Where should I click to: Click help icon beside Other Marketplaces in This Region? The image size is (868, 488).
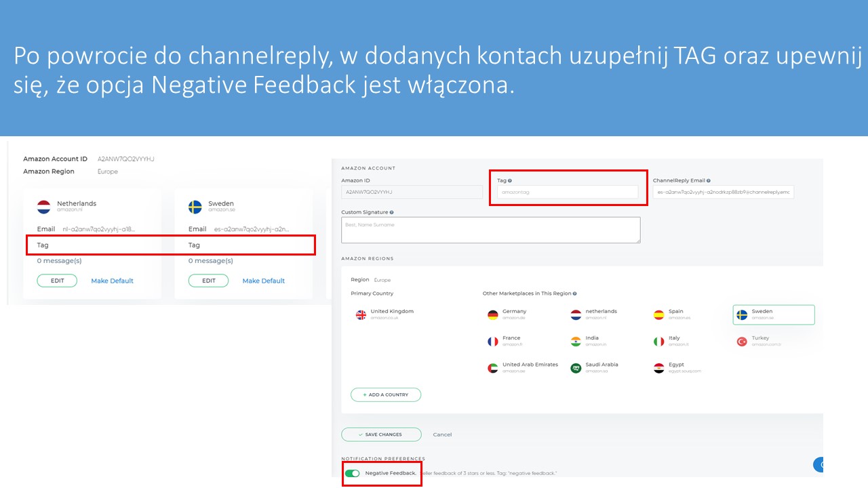pos(575,293)
